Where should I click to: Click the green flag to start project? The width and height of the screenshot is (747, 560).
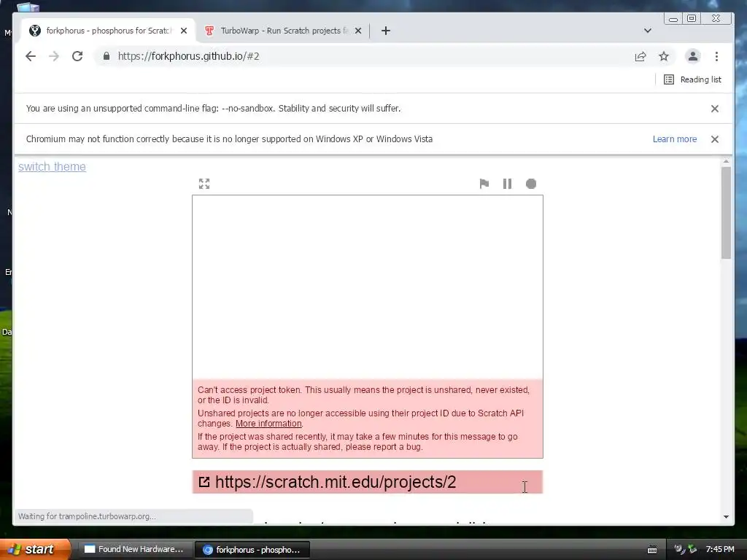click(x=484, y=184)
